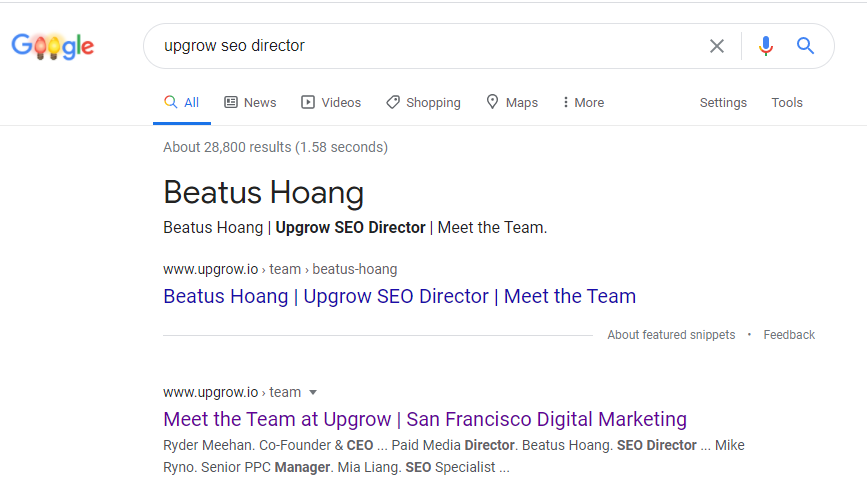Open search Settings
Image resolution: width=867 pixels, height=496 pixels.
723,103
